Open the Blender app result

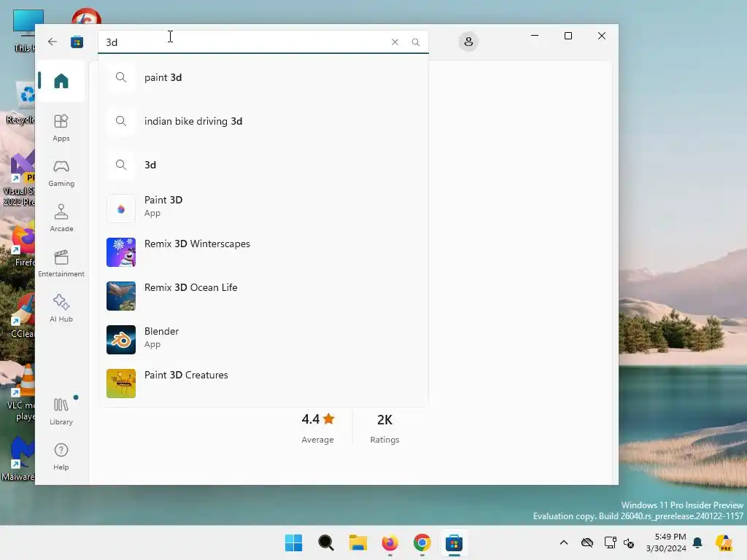point(263,340)
